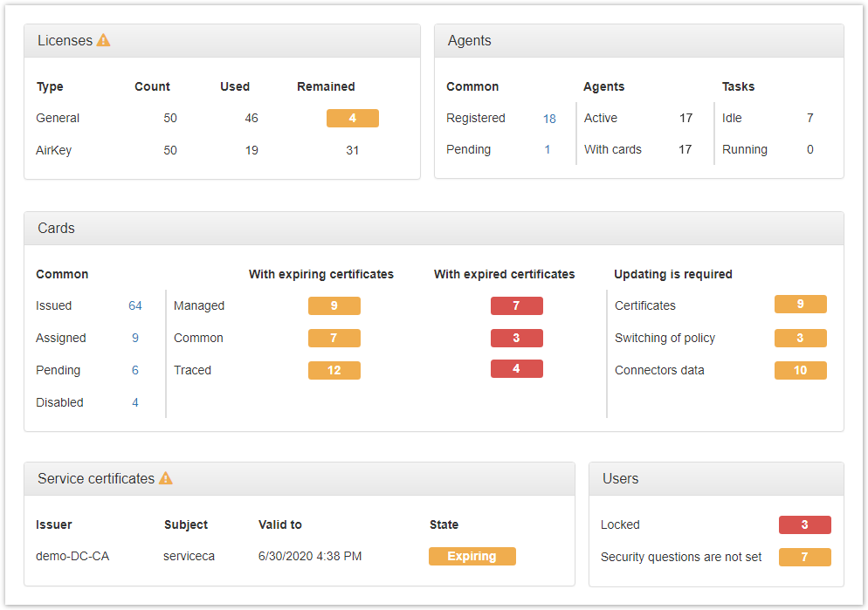Open the Registered agents count 18

[549, 119]
